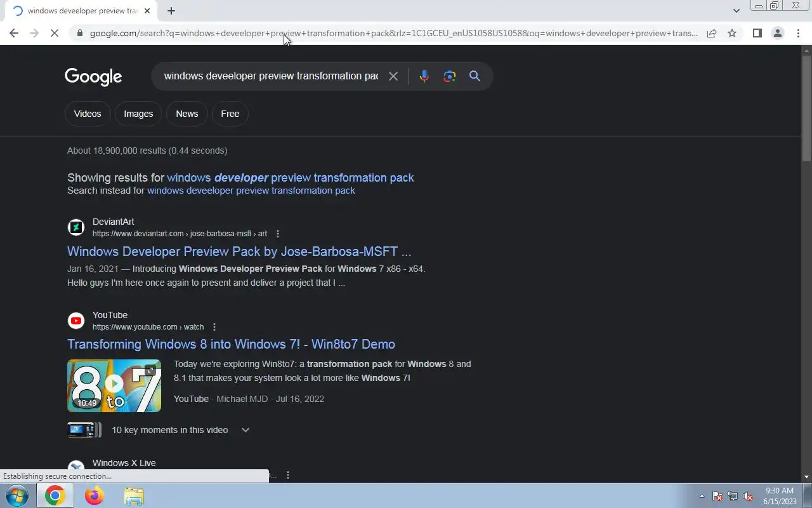The height and width of the screenshot is (508, 812).
Task: Search instead for original misspelled query
Action: tap(251, 190)
